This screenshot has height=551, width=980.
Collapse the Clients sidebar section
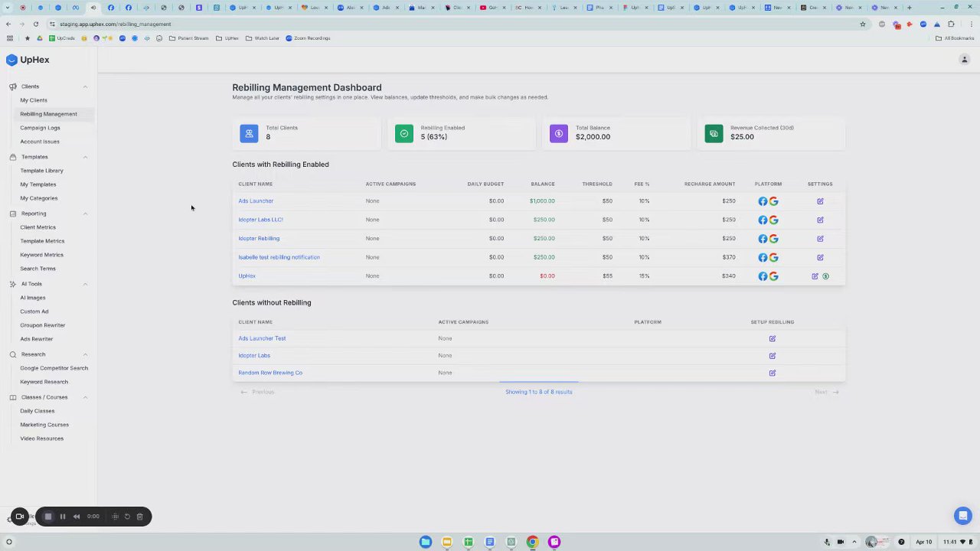pyautogui.click(x=85, y=86)
